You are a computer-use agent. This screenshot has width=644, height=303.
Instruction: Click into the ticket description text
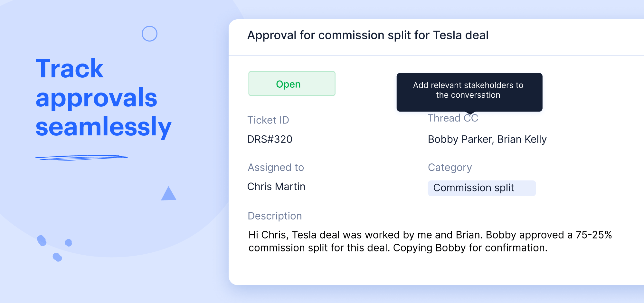430,241
